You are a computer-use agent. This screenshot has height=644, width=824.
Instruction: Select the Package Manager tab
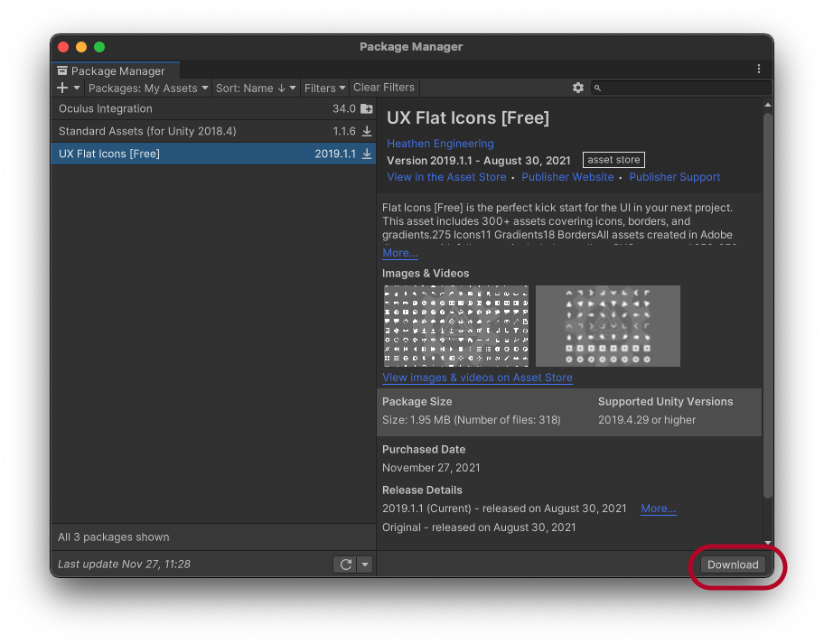click(116, 71)
